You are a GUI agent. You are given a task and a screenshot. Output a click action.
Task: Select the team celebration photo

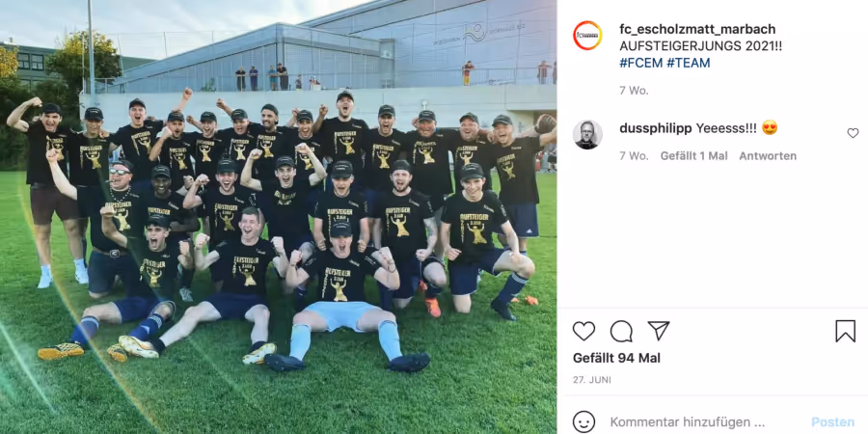[x=279, y=217]
